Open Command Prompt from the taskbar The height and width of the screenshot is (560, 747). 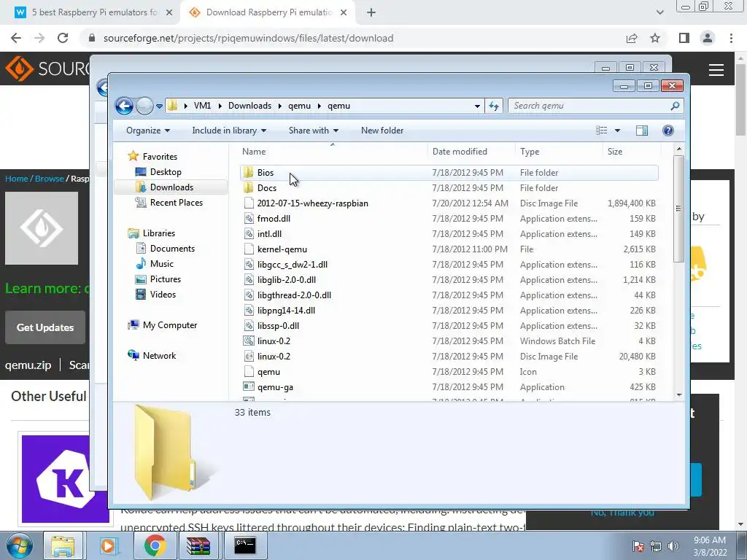click(x=245, y=545)
